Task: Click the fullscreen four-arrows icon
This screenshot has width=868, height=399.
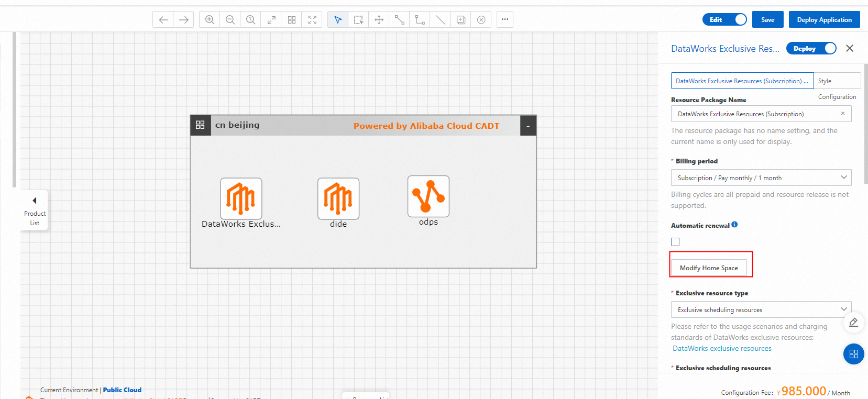Action: click(x=312, y=20)
